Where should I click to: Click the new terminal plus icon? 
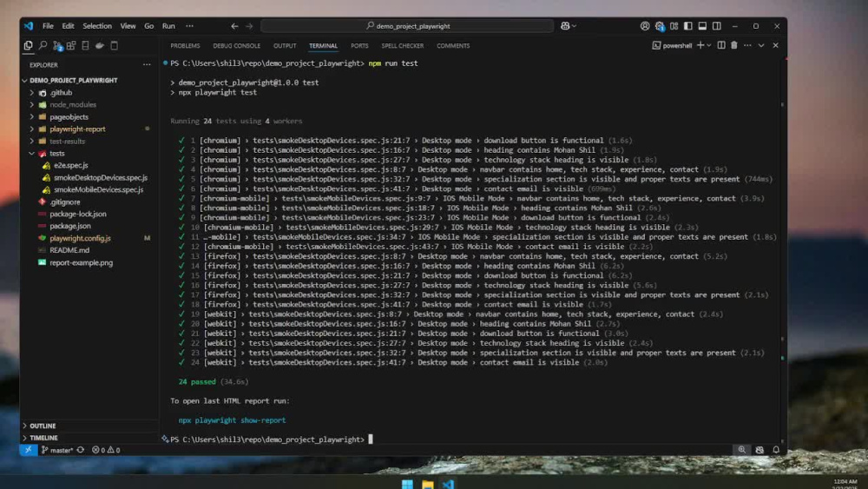click(700, 45)
